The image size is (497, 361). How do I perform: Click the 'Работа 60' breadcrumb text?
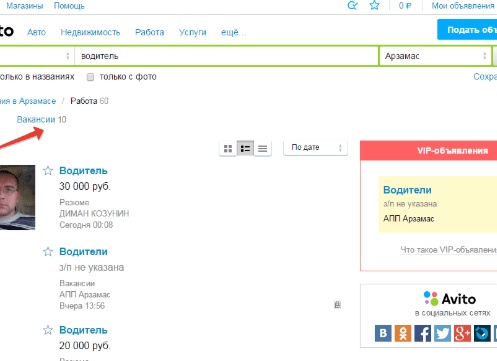89,101
